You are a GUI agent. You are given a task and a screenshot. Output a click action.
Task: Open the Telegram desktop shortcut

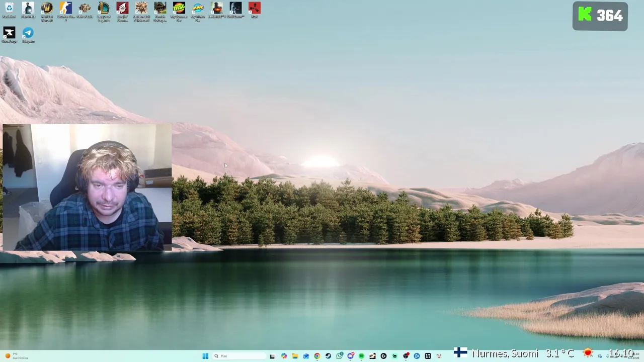(x=28, y=35)
